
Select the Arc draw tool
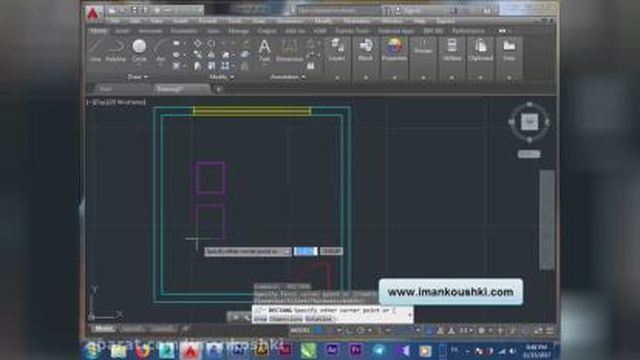[x=160, y=50]
